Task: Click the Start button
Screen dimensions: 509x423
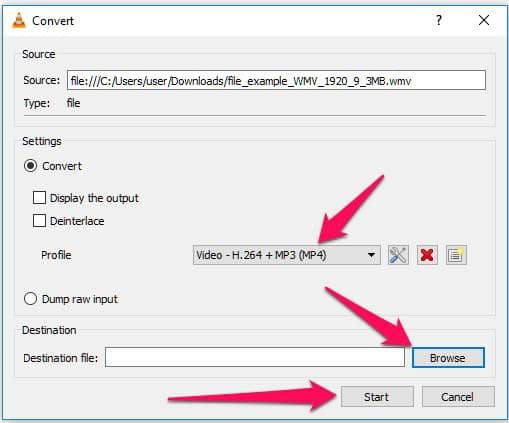Action: (x=377, y=397)
